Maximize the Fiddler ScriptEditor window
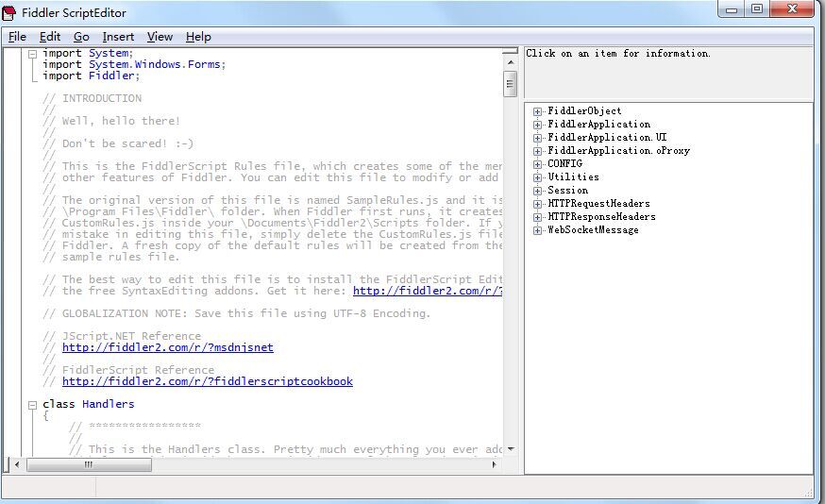 [x=757, y=8]
